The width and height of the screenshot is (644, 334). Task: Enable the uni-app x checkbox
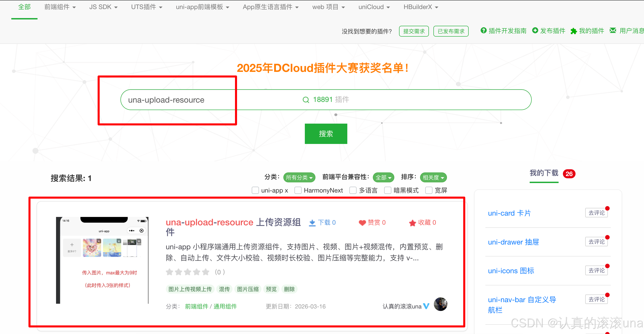tap(255, 190)
